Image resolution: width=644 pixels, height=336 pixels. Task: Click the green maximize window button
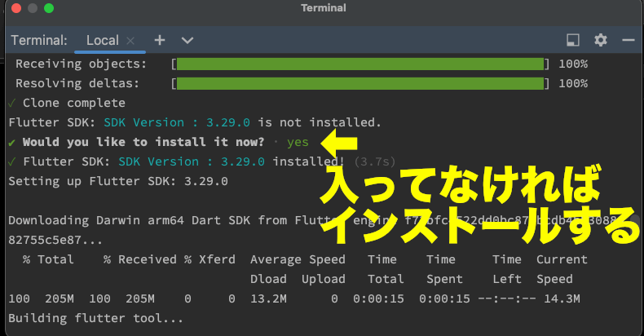click(49, 8)
